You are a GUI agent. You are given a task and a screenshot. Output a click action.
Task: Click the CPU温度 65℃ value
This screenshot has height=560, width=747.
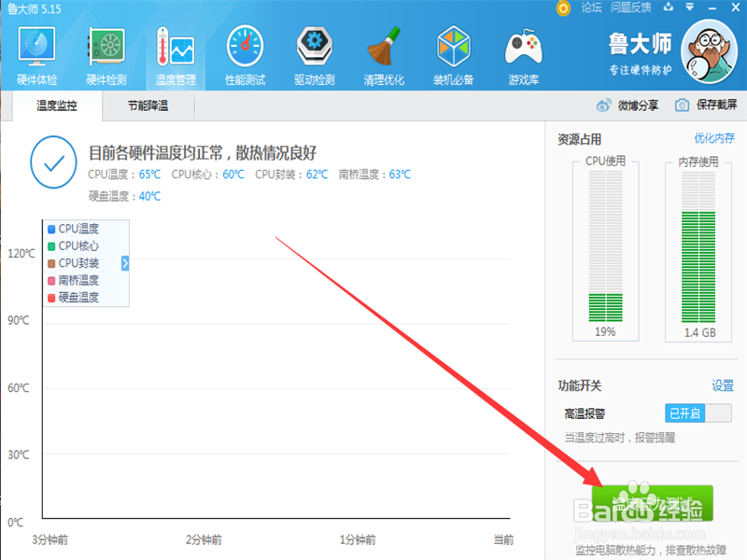pos(149,175)
